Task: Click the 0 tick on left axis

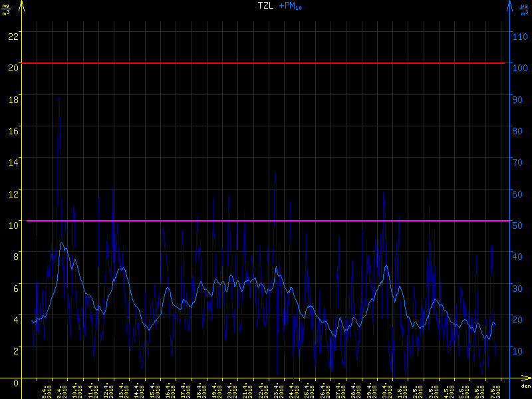Action: [x=15, y=382]
